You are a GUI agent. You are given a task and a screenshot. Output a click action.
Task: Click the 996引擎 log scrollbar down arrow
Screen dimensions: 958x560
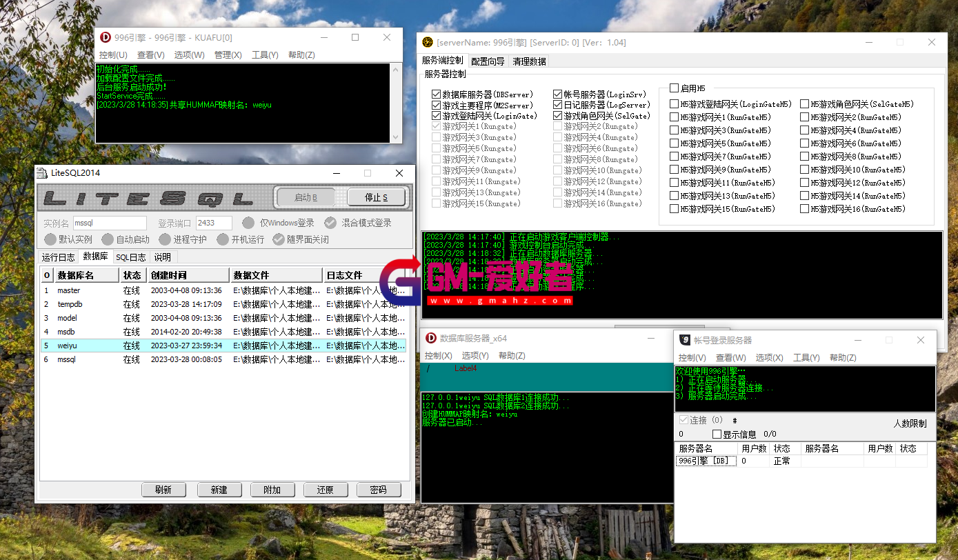coord(396,136)
